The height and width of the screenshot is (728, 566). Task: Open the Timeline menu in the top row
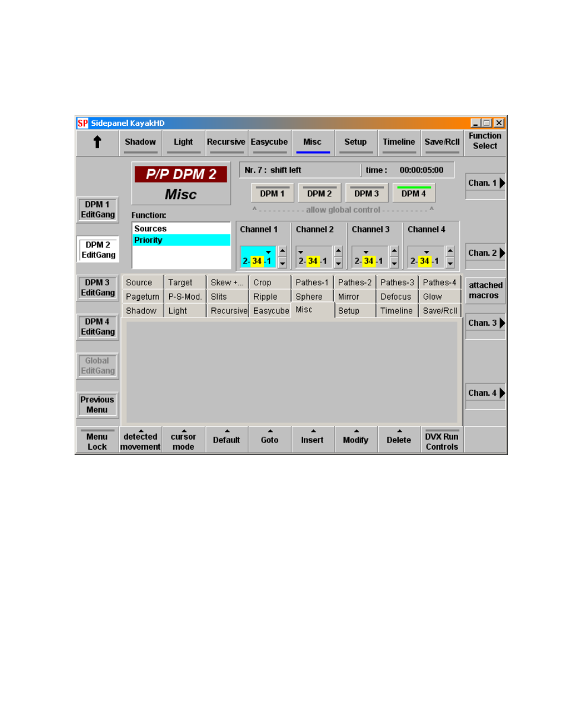[x=399, y=143]
